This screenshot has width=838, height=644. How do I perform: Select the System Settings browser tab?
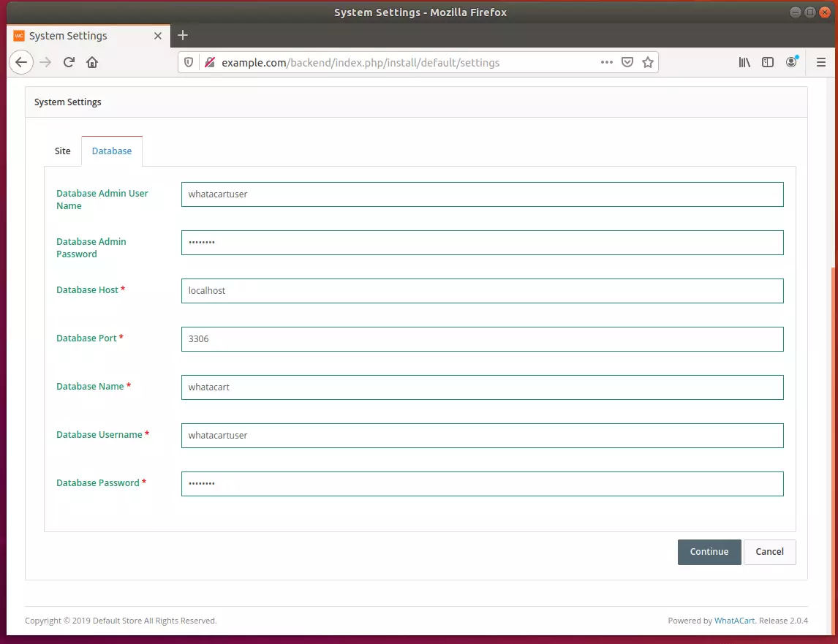coord(88,36)
